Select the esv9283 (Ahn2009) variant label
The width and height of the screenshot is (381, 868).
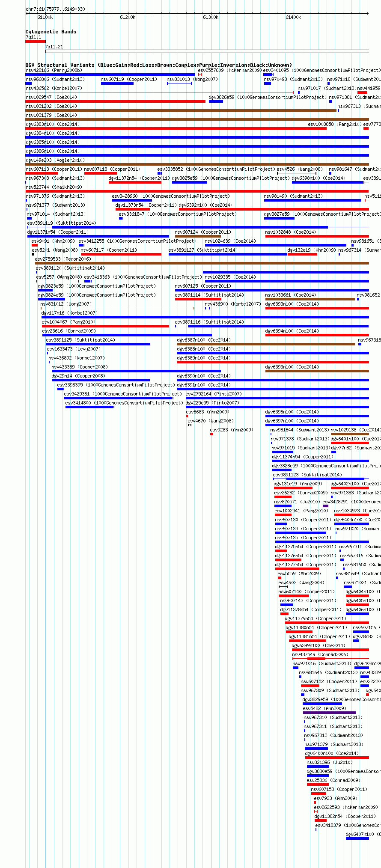pyautogui.click(x=232, y=430)
